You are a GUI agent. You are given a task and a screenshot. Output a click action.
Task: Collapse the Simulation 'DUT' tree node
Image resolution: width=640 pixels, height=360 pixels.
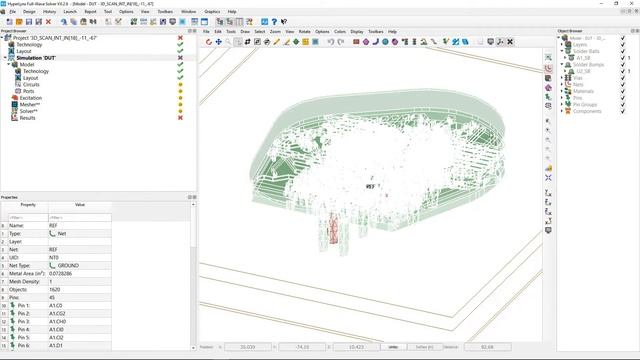[5, 58]
